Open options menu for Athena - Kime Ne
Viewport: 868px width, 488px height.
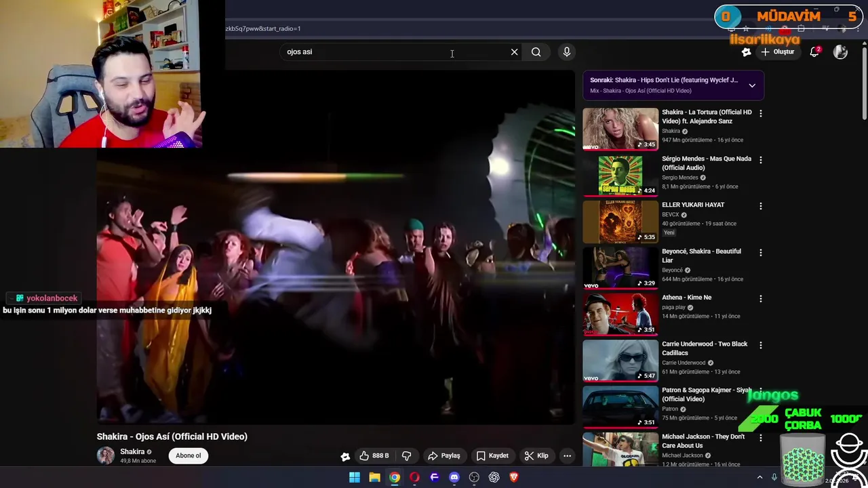760,298
